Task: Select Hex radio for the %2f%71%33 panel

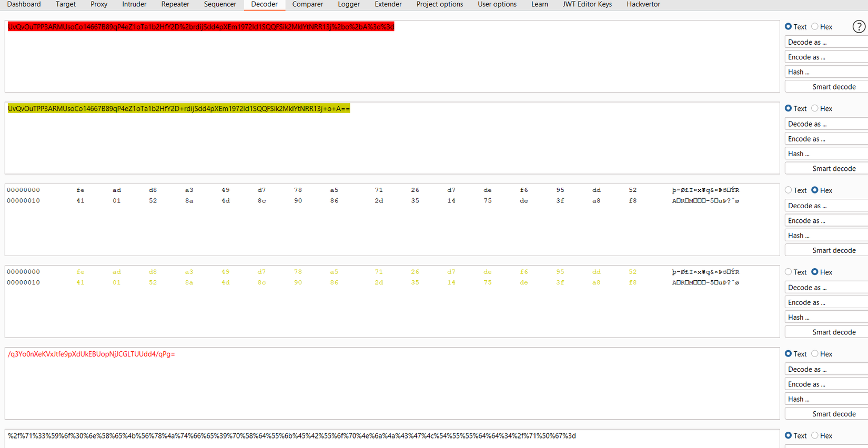Action: pyautogui.click(x=815, y=435)
